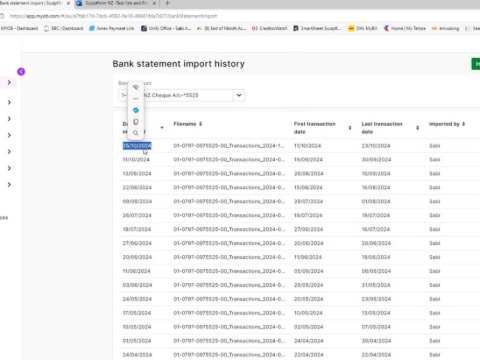Open Amex Payment Link bookmark
Image resolution: width=480 pixels, height=360 pixels.
[x=112, y=28]
